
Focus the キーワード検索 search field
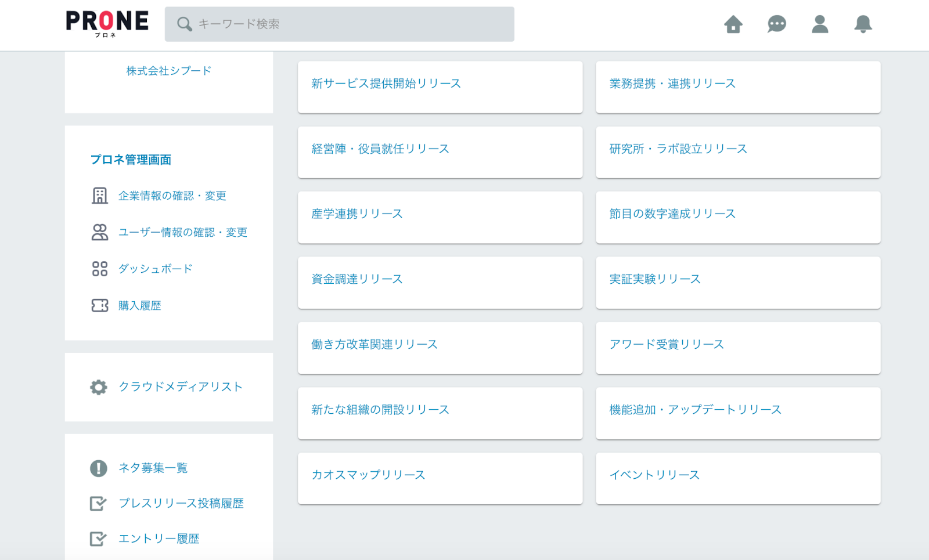pos(348,24)
